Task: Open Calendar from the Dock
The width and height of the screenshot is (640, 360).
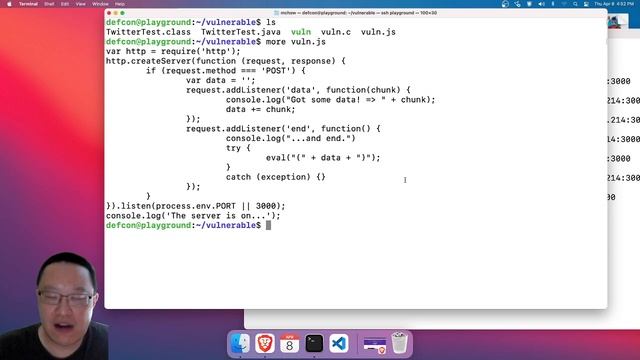Action: pos(289,343)
